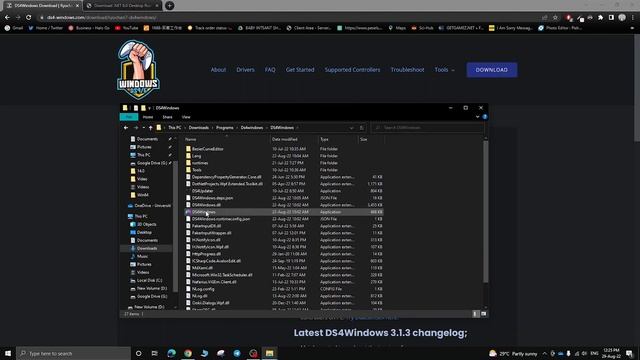The width and height of the screenshot is (640, 360).
Task: Open the Troubleshoot page link
Action: coord(407,70)
